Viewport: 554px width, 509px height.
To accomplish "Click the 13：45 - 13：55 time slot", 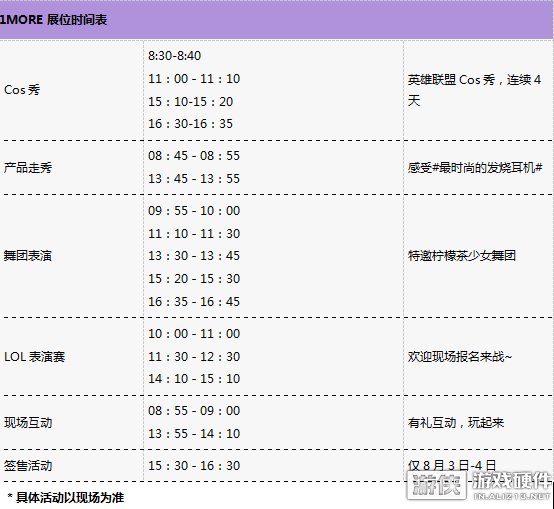I will tap(194, 179).
